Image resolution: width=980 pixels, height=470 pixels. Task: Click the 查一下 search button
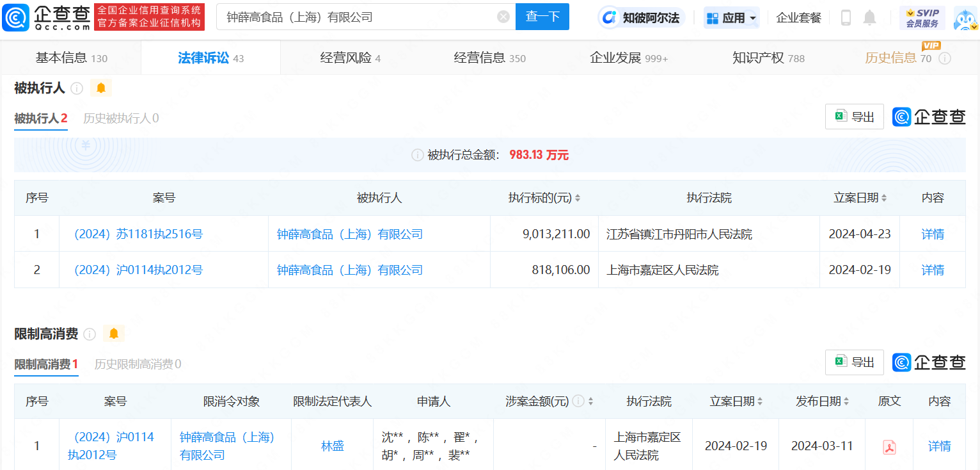tap(542, 17)
